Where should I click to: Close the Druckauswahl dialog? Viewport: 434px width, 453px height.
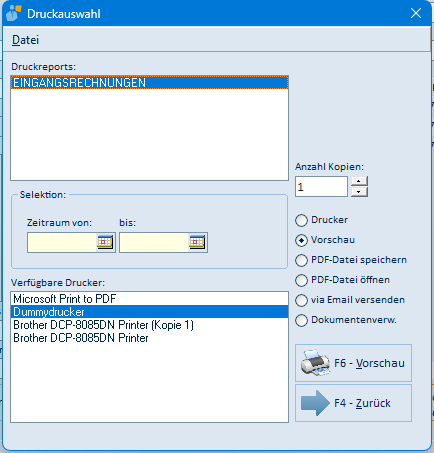tap(416, 13)
